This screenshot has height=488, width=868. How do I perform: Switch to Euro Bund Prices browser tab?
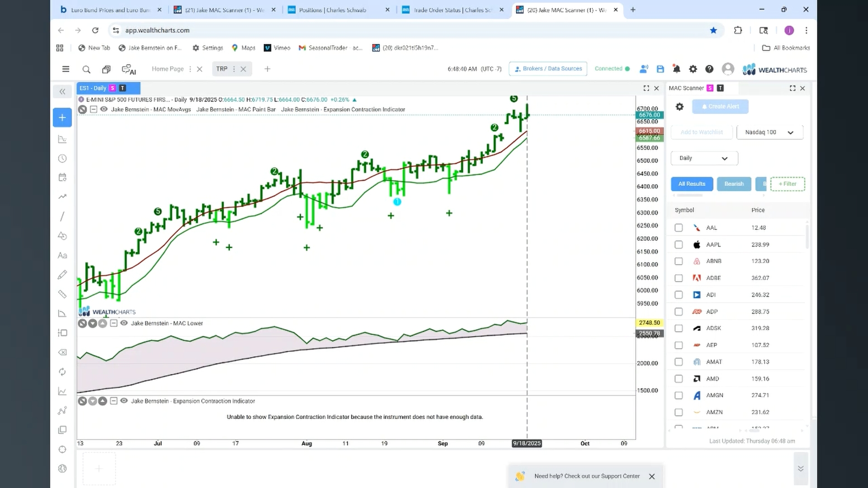point(110,10)
